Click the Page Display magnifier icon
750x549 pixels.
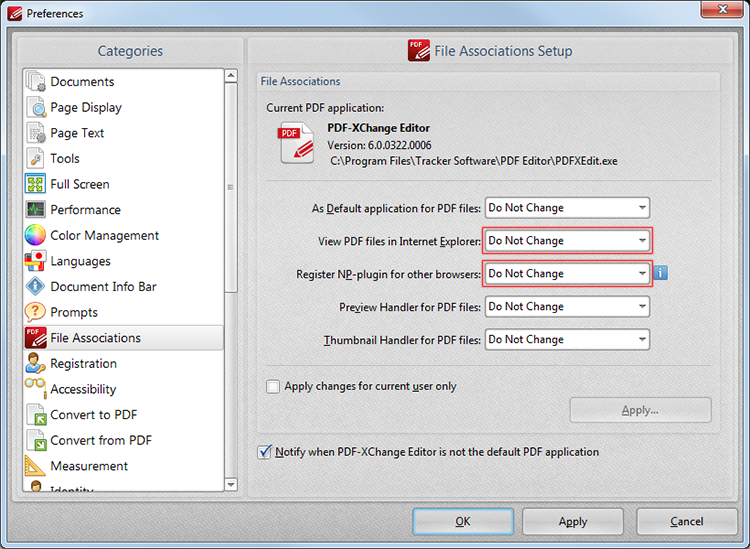(35, 107)
